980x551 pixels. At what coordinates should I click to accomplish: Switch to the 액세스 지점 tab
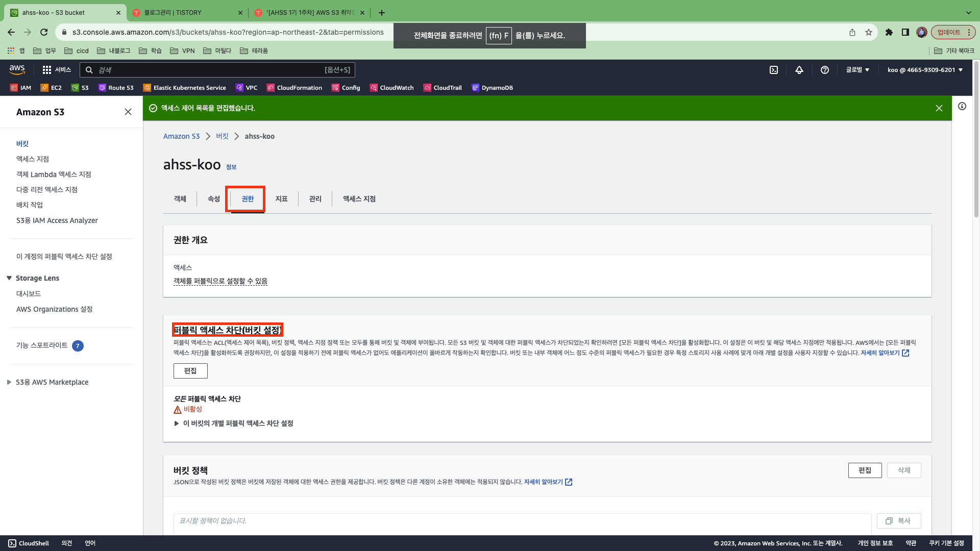tap(359, 199)
